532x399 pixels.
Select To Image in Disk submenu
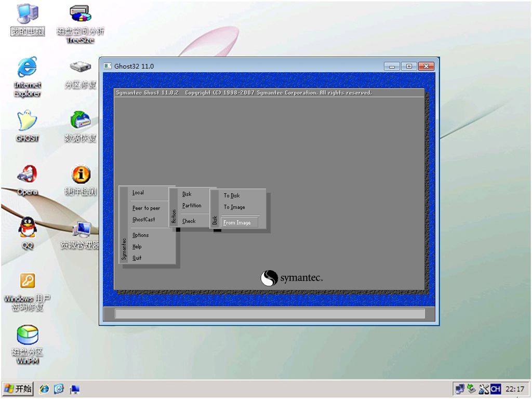coord(234,207)
